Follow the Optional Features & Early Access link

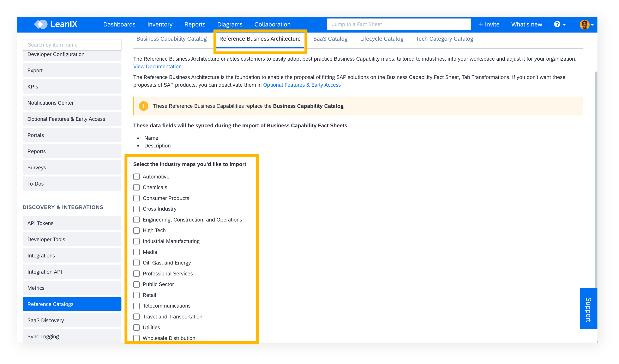302,85
